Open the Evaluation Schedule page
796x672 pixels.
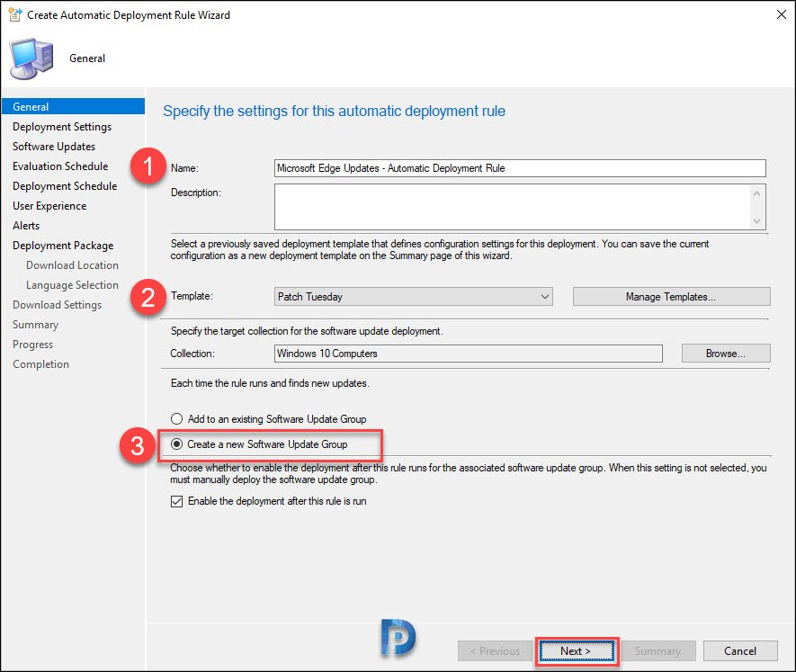tap(60, 166)
